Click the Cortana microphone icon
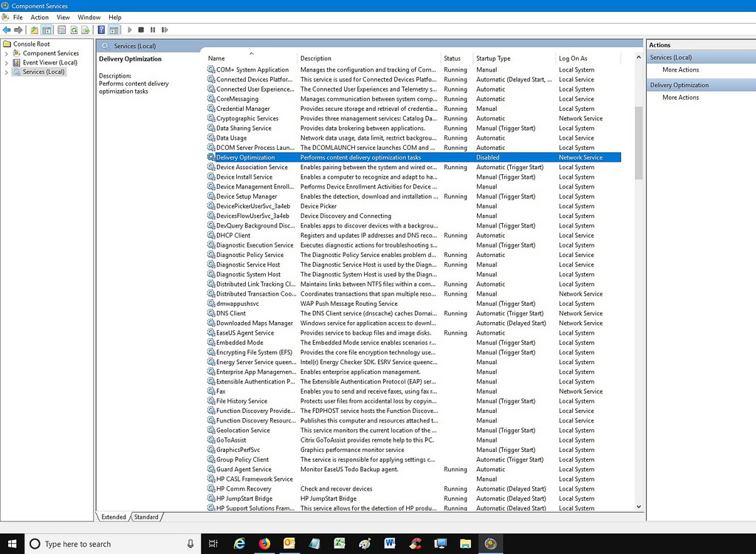 pyautogui.click(x=190, y=544)
